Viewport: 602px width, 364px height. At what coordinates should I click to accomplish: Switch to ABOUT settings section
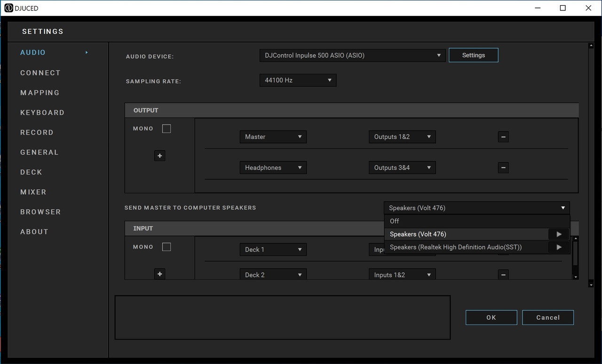tap(34, 232)
